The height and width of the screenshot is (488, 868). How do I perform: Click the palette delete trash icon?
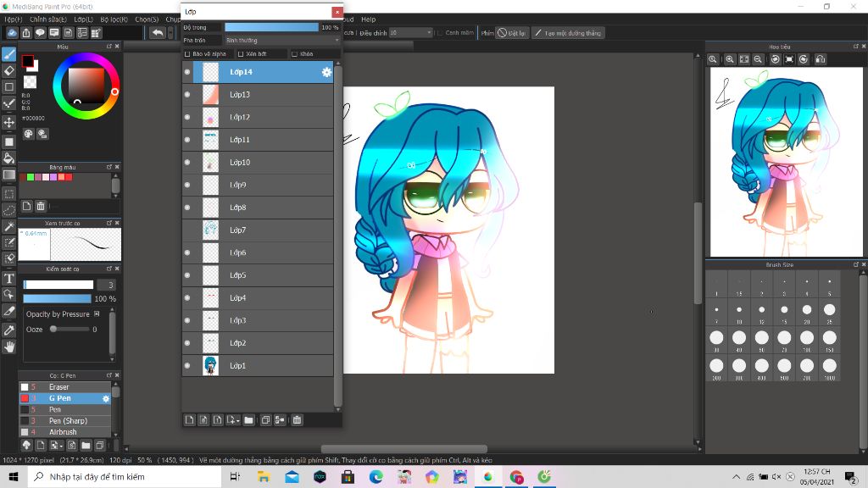click(41, 207)
